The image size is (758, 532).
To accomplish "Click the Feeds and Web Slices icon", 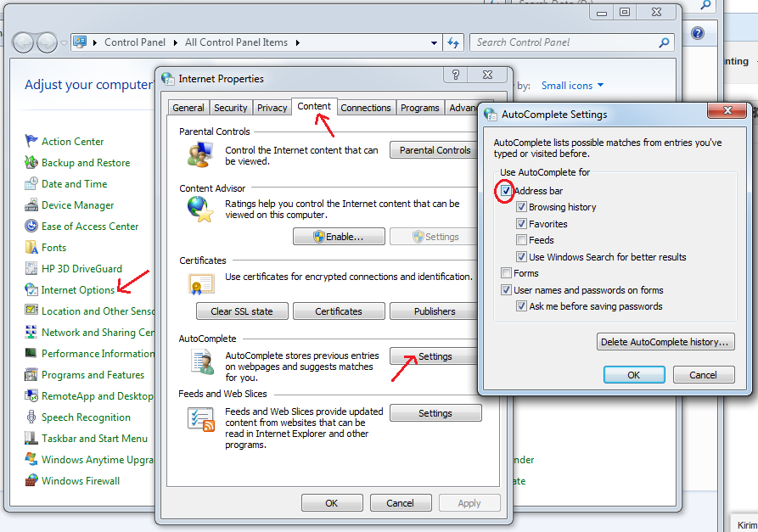I will [201, 418].
